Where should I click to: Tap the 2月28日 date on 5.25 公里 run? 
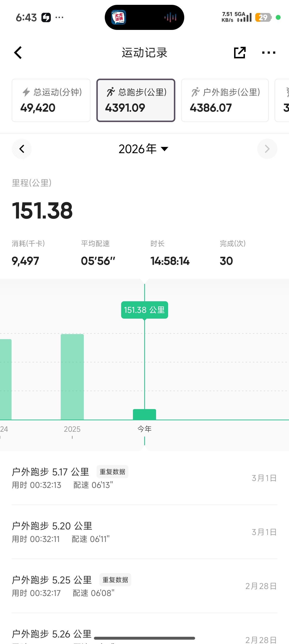coord(261,586)
